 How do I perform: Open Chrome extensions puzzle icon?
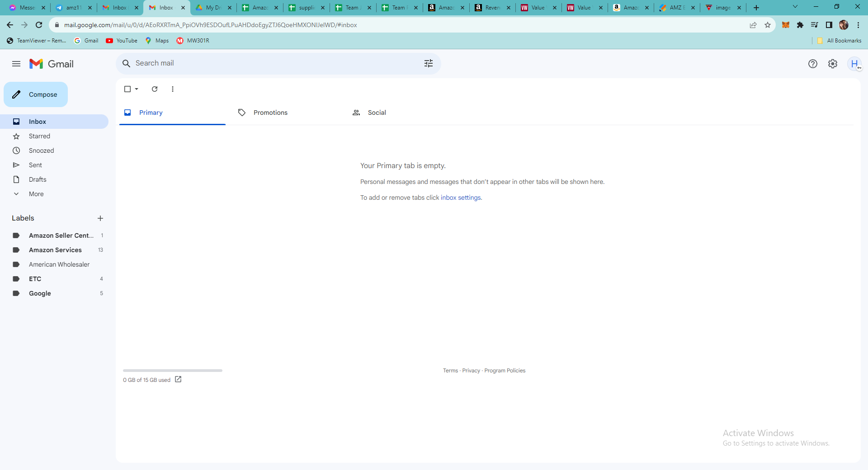click(800, 25)
